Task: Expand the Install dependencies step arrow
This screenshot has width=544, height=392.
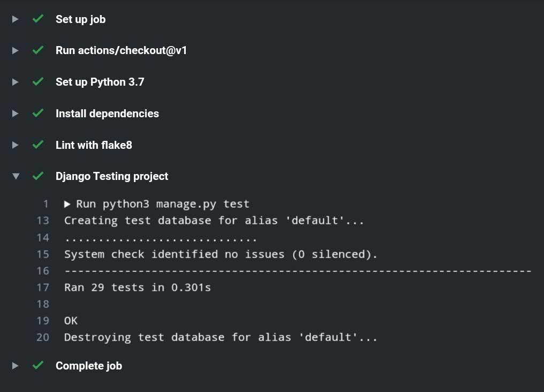Action: coord(16,114)
